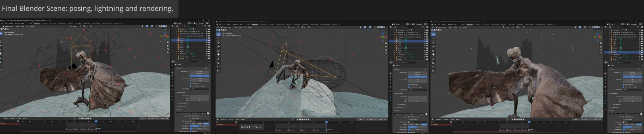Expand Time Stretching panel in middle window
644x134 pixels.
(x=401, y=105)
